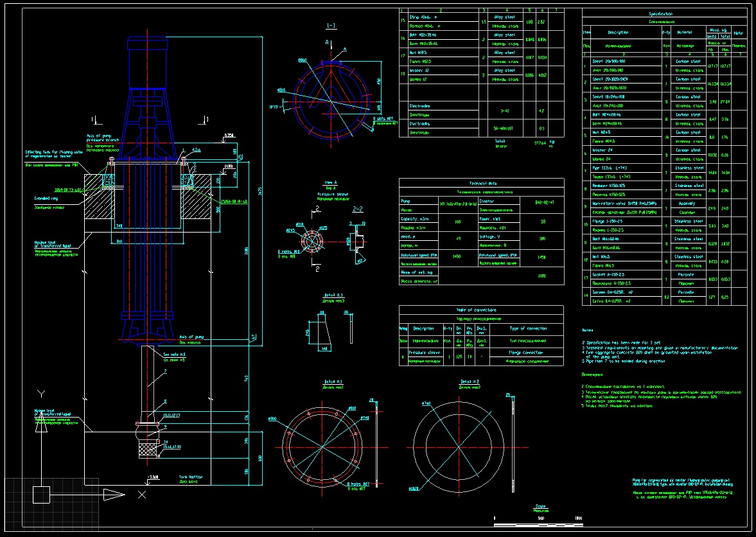Click the "Type of connection" header
Screen dimensions: 756x537
(x=528, y=329)
